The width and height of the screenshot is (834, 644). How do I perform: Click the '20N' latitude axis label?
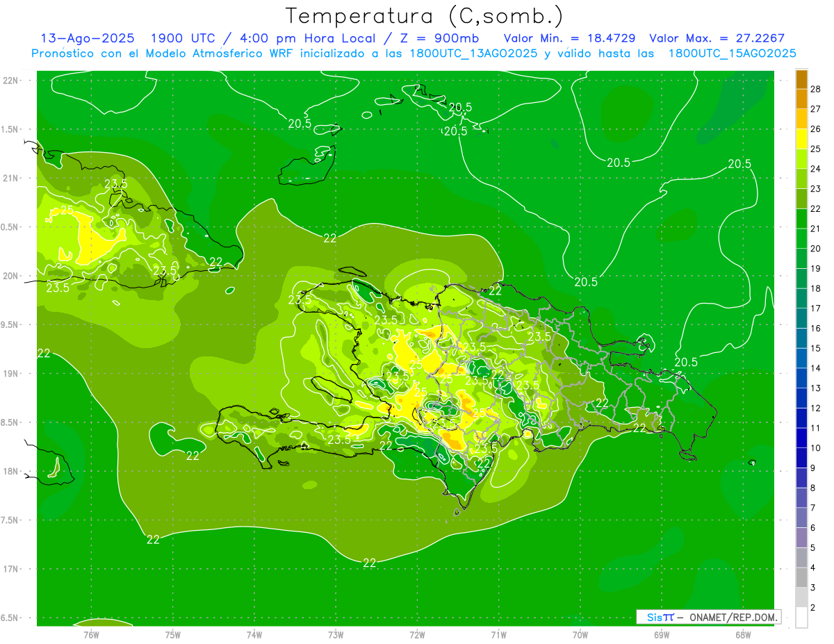point(10,276)
